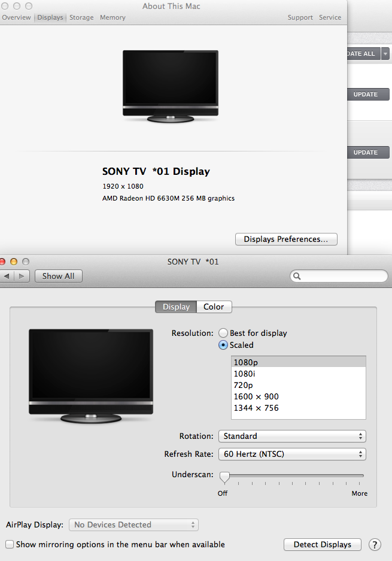This screenshot has width=392, height=561.
Task: Select the Best for display radio button
Action: [x=223, y=333]
